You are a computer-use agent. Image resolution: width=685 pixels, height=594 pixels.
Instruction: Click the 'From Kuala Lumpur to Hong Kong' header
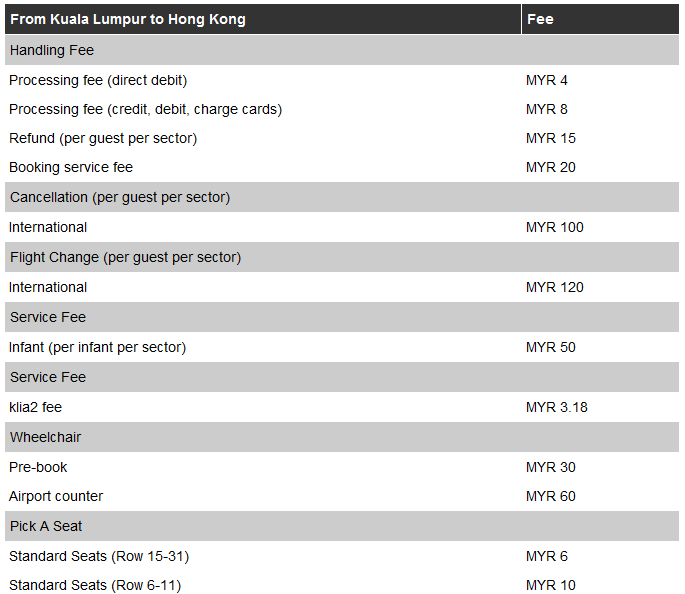128,19
